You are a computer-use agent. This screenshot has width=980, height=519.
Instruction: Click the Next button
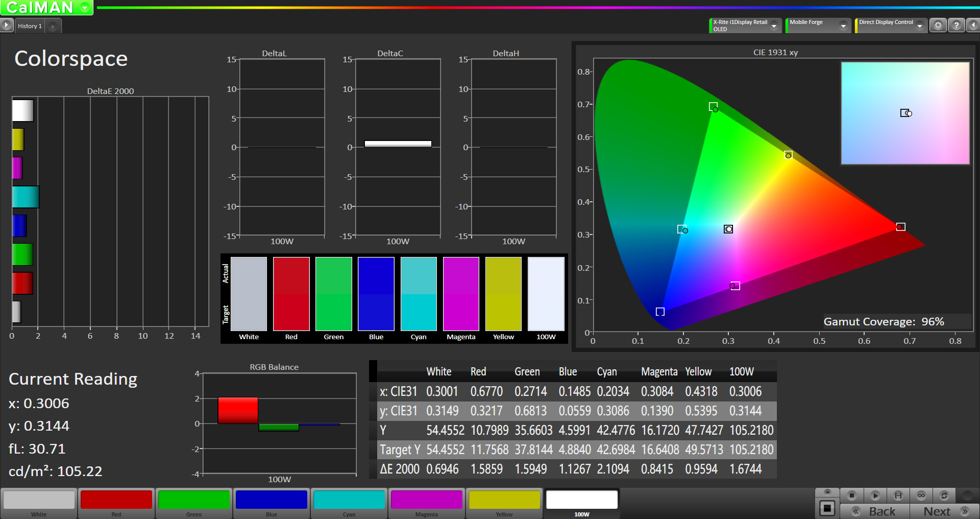pyautogui.click(x=945, y=511)
